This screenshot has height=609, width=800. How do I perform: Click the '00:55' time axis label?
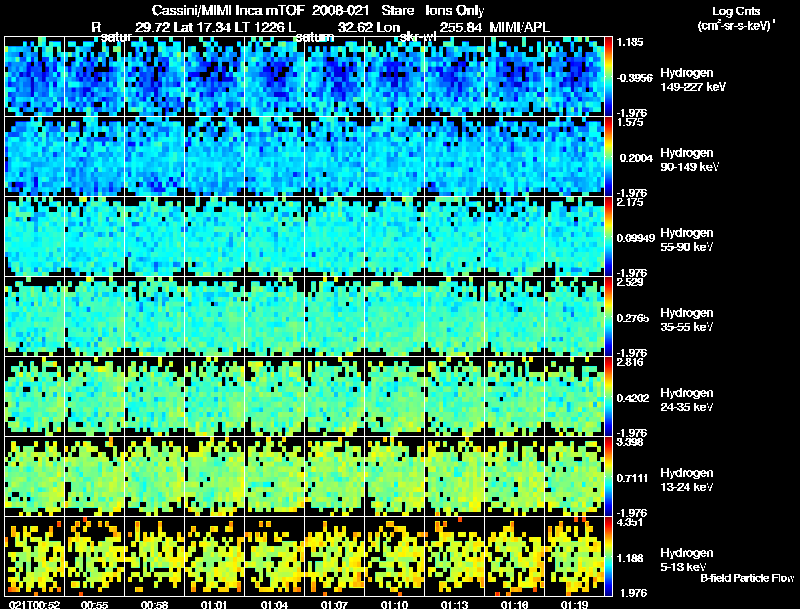pos(94,604)
